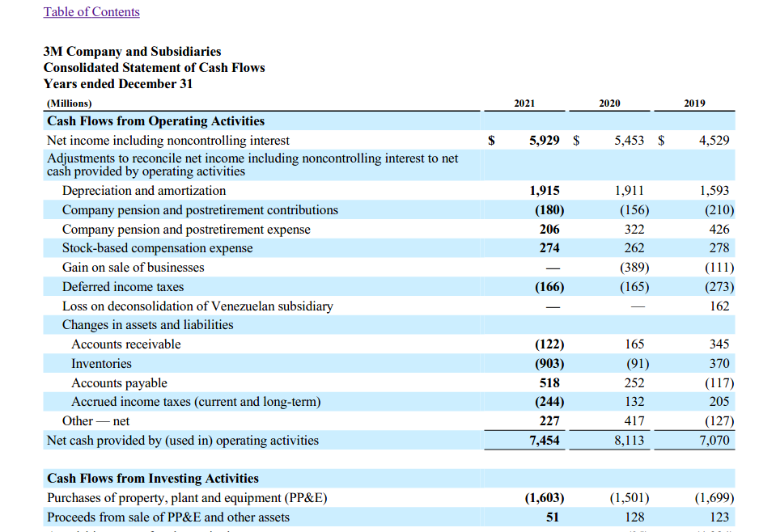This screenshot has height=532, width=759.
Task: Select the 518 accounts payable value
Action: (x=549, y=383)
